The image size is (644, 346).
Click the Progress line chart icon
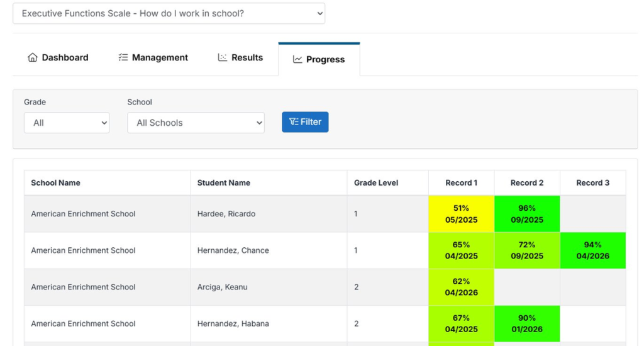click(297, 60)
